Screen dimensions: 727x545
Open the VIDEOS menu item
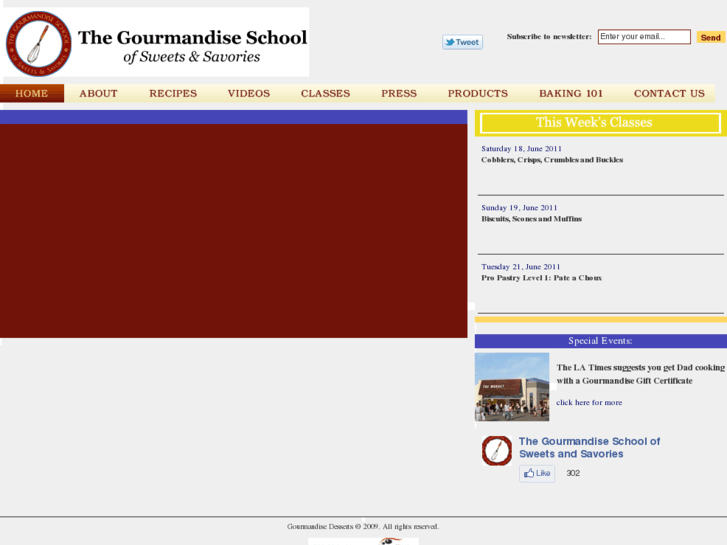(x=249, y=93)
